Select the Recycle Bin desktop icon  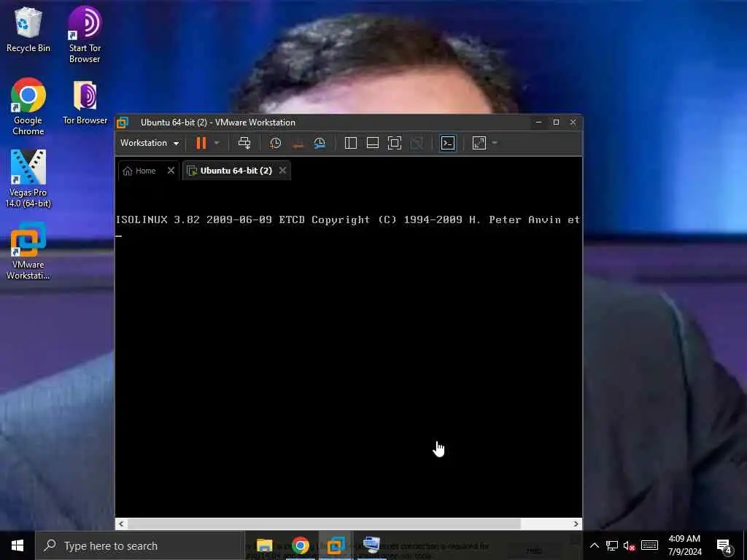click(x=28, y=29)
